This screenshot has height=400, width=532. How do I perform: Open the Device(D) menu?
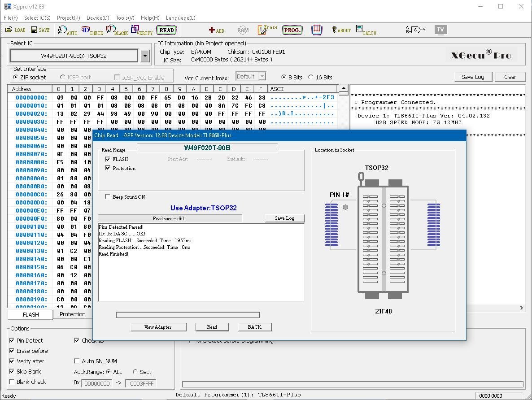click(98, 17)
